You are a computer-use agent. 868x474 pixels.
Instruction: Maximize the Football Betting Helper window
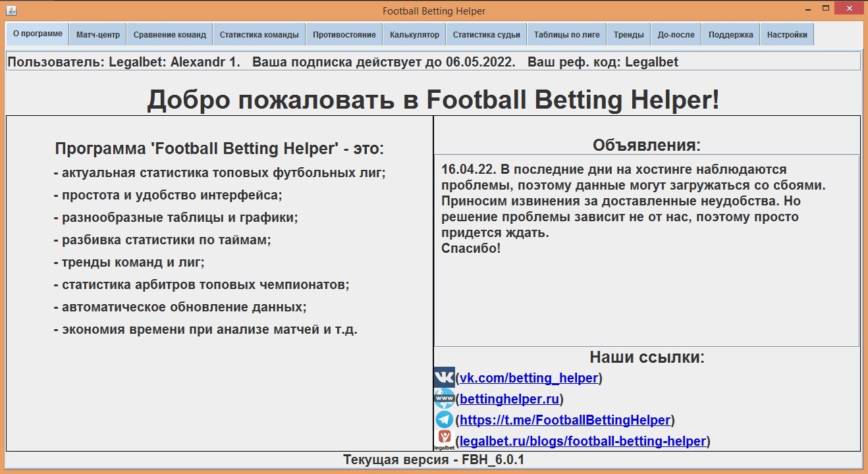click(x=826, y=8)
